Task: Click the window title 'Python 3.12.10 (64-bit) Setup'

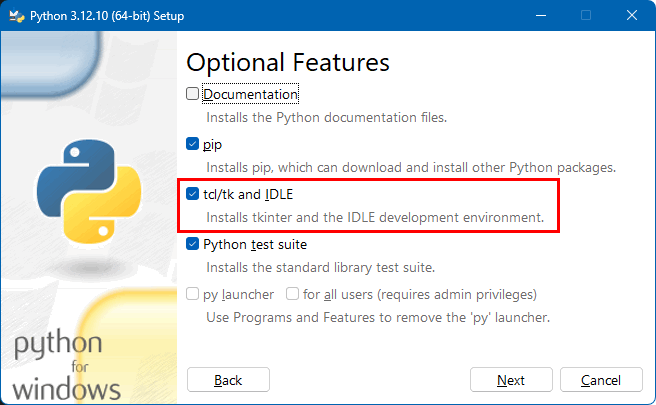Action: tap(107, 16)
